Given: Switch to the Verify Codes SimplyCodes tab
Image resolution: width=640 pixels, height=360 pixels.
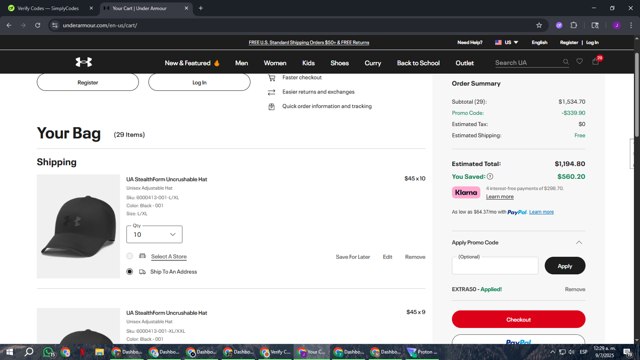Looking at the screenshot, I should (x=49, y=8).
